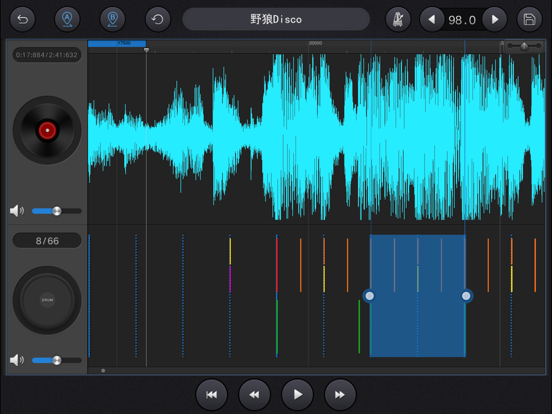This screenshot has width=552, height=414.
Task: Click the horizontal scrollbar thumb at bottom
Action: pos(103,371)
